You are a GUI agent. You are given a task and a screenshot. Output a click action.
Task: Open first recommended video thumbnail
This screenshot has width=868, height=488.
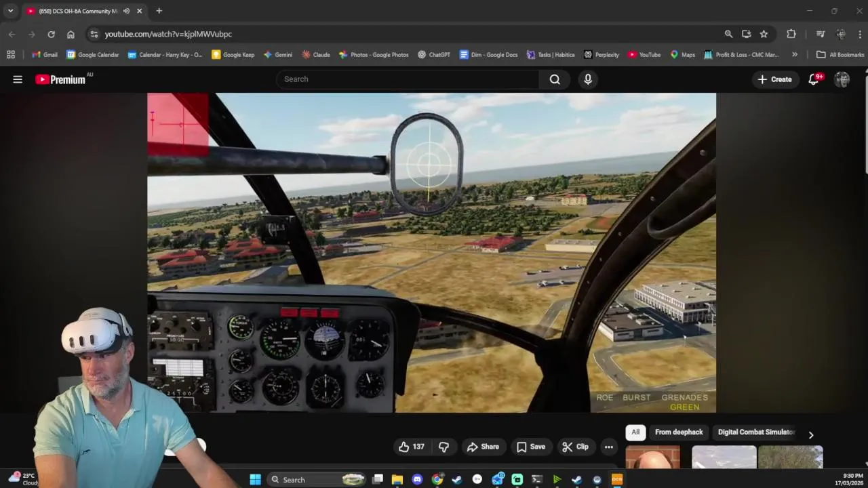pyautogui.click(x=652, y=457)
